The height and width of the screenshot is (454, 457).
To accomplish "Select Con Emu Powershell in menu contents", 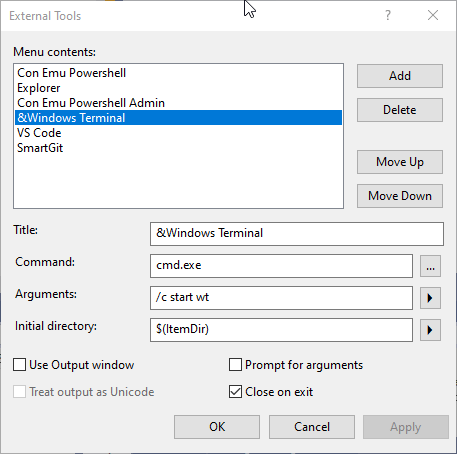I will 178,73.
